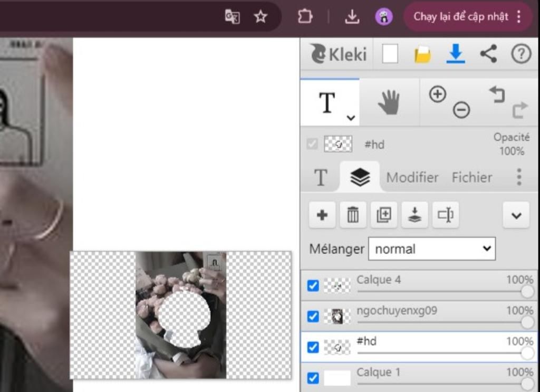The height and width of the screenshot is (392, 540).
Task: Open an image with folder icon
Action: (x=422, y=54)
